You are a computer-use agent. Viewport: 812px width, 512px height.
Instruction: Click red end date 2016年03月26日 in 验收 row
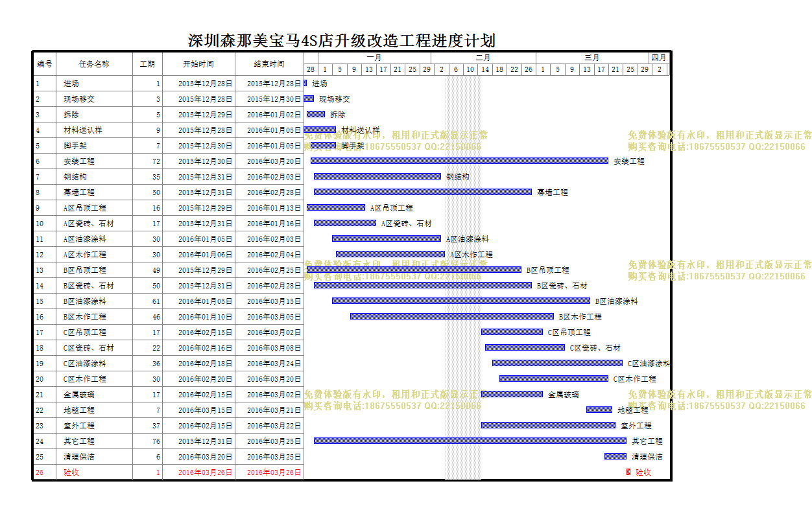coord(274,472)
